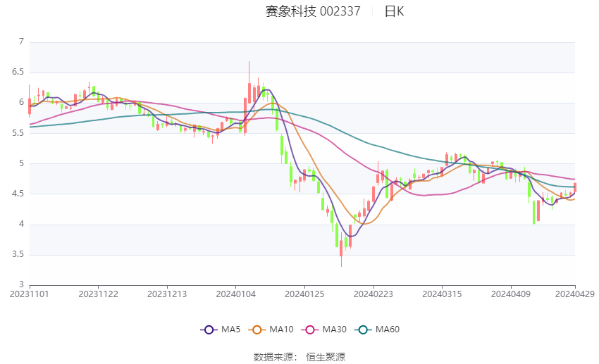Toggle the MA30 legend marker
Screen dimensions: 599x364
click(310, 330)
